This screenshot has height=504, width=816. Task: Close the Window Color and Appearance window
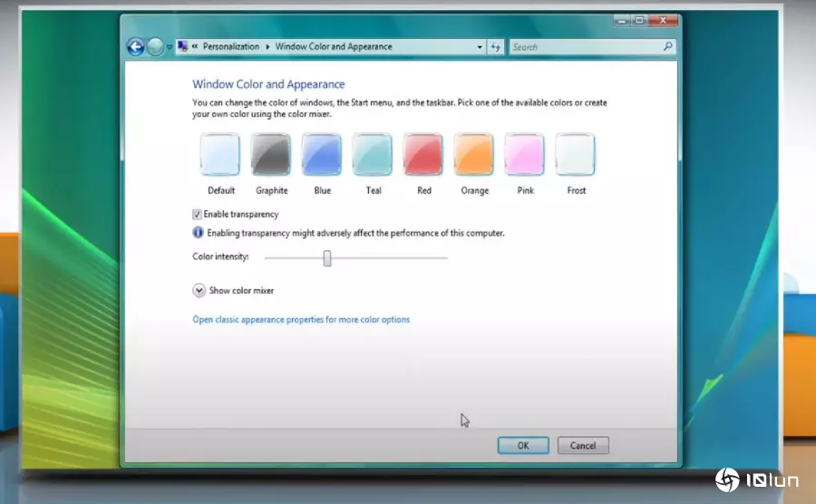663,20
